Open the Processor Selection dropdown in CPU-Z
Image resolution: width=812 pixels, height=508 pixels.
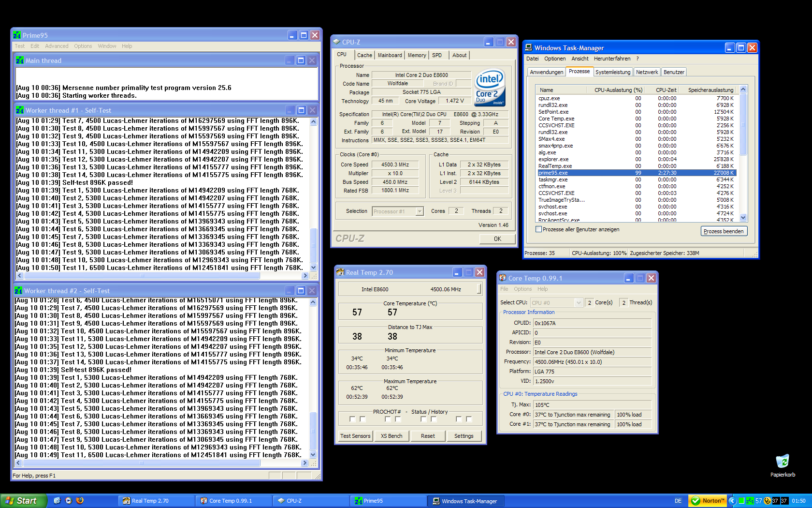[420, 211]
